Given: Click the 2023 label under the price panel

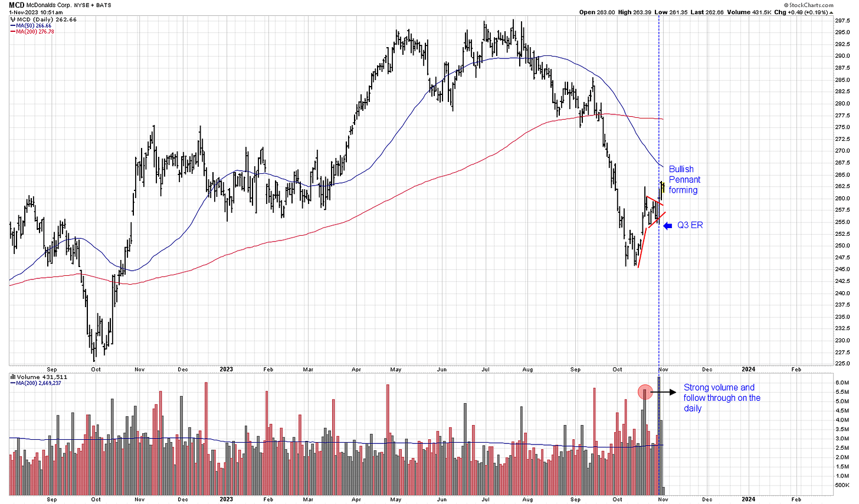Looking at the screenshot, I should pyautogui.click(x=227, y=370).
